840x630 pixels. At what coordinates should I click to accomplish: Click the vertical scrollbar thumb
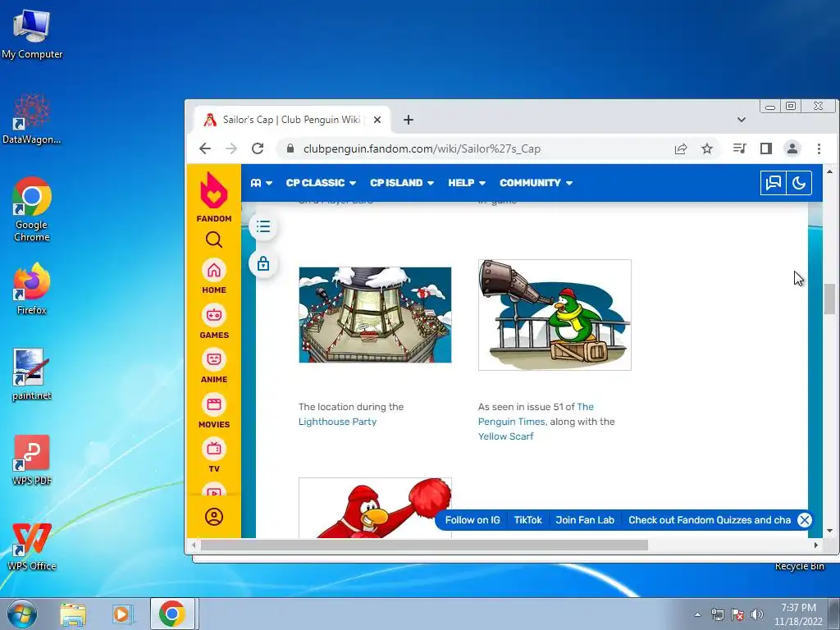pyautogui.click(x=829, y=299)
